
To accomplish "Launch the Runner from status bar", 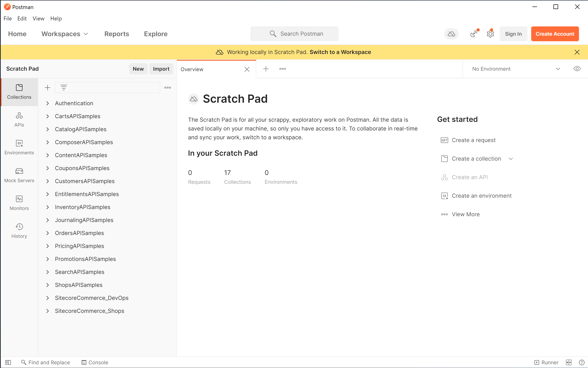I will (x=546, y=362).
